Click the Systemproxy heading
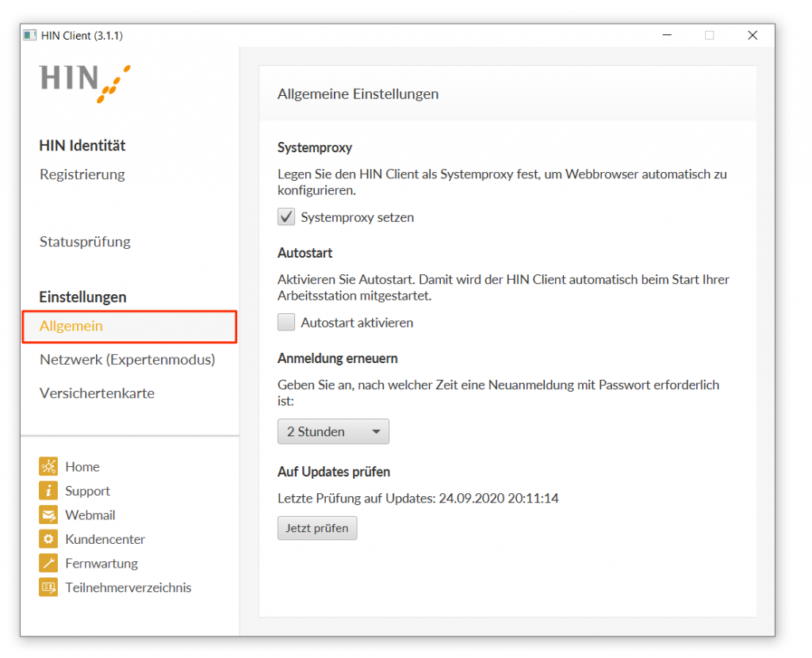Screen dimensions: 812x658 pyautogui.click(x=315, y=147)
